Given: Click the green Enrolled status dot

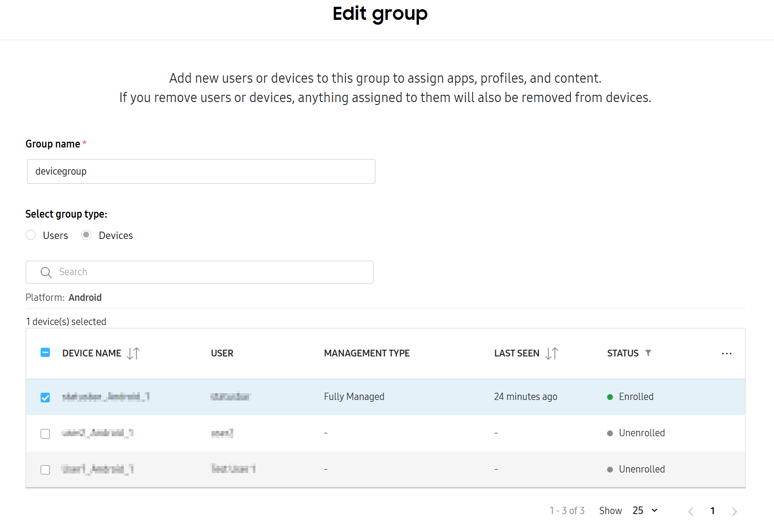Looking at the screenshot, I should pyautogui.click(x=610, y=397).
